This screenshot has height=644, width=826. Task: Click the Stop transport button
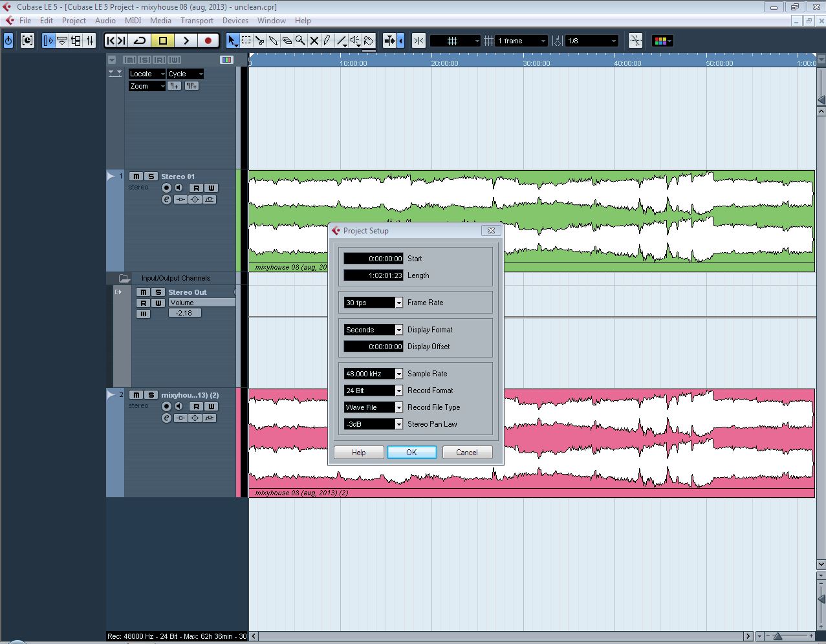click(163, 41)
